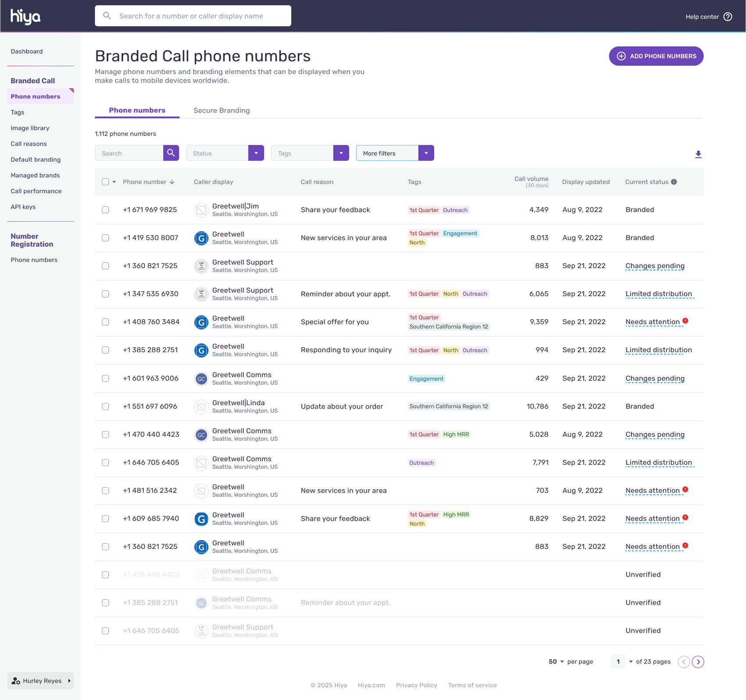The width and height of the screenshot is (746, 700).
Task: Select the row checkbox for +1 347 535 6930
Action: tap(105, 294)
